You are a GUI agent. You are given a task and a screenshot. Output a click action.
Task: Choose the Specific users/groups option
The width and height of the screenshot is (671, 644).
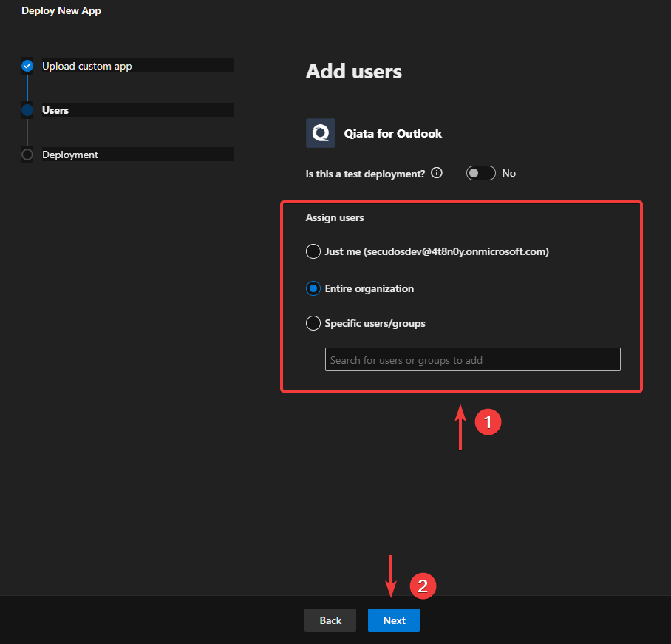[x=313, y=323]
